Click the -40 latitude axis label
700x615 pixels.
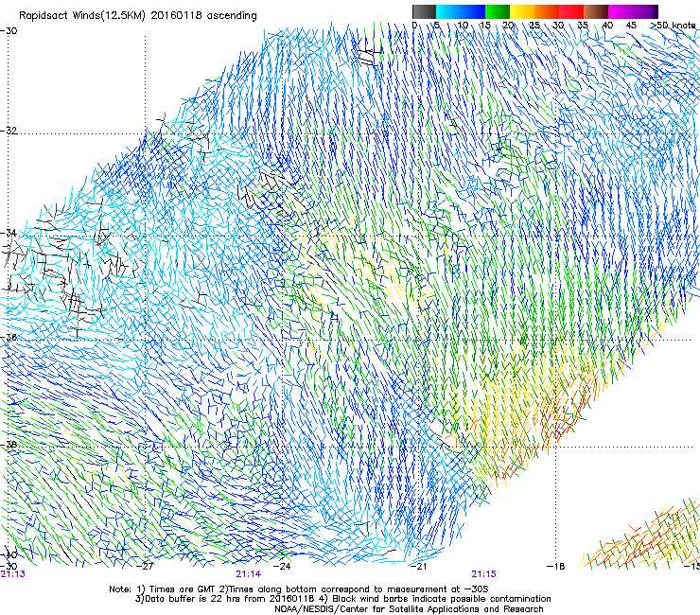pyautogui.click(x=9, y=555)
